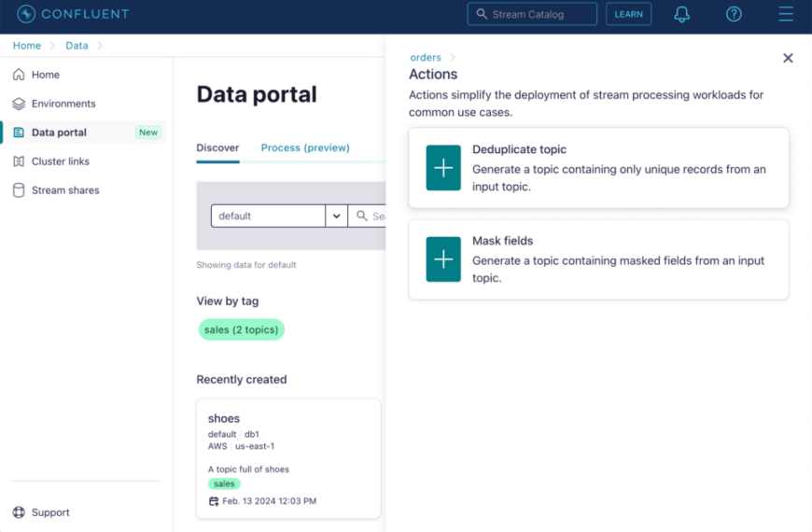This screenshot has width=812, height=532.
Task: Click the Cluster links icon
Action: coord(19,161)
